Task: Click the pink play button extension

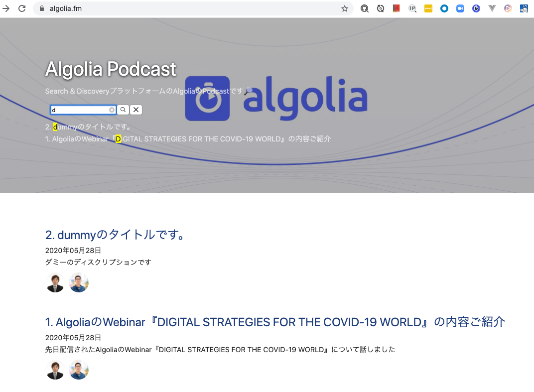Action: 508,8
